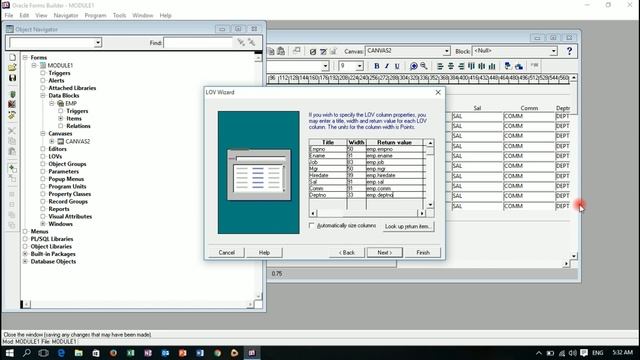640x360 pixels.
Task: Select the Program Units node in navigator
Action: tap(67, 187)
